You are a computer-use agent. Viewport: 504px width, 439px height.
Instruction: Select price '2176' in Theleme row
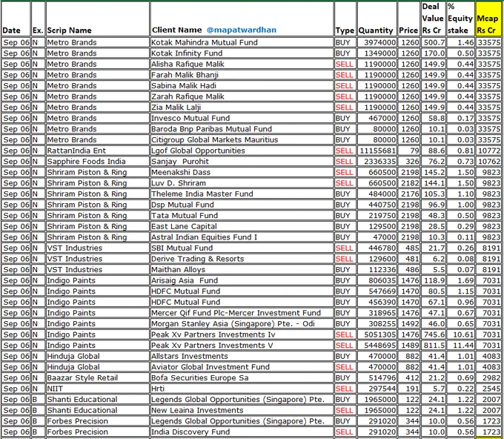pos(409,194)
